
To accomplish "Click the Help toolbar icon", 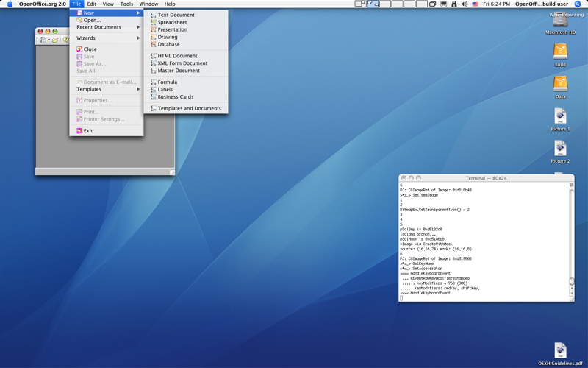I will (66, 40).
